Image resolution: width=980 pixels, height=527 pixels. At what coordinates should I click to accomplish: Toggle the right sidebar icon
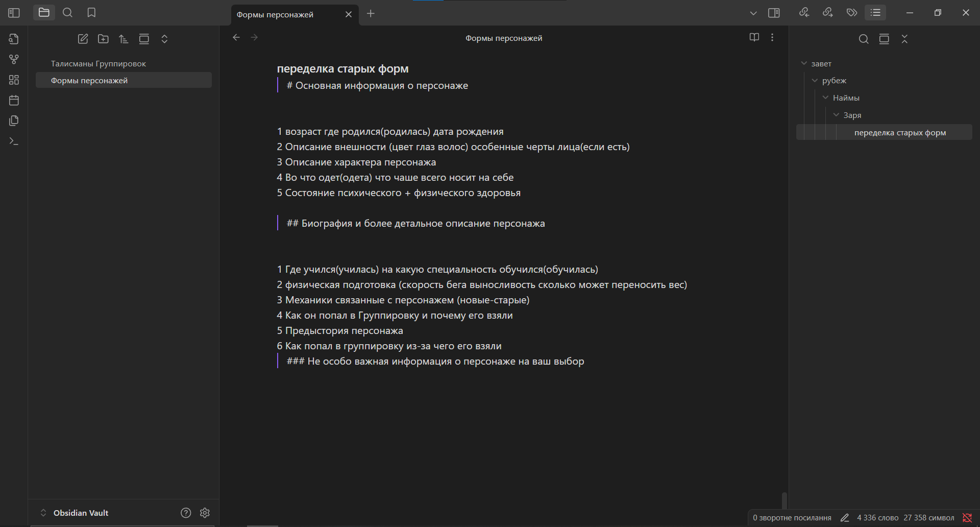(774, 13)
